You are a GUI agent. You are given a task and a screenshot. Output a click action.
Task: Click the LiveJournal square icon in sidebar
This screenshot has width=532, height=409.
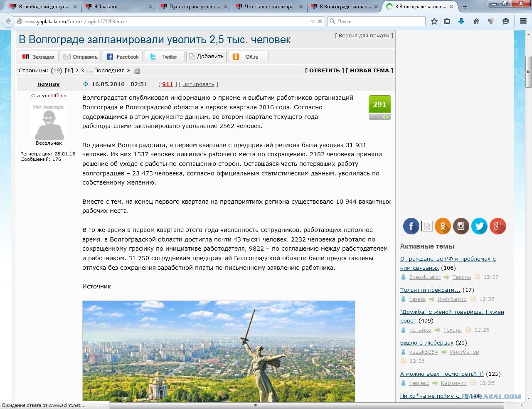tap(427, 226)
